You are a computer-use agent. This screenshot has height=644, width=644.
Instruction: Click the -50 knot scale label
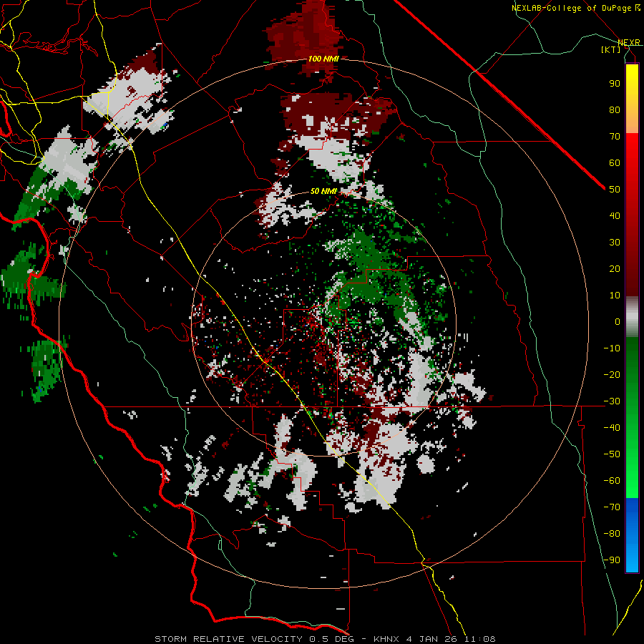612,454
